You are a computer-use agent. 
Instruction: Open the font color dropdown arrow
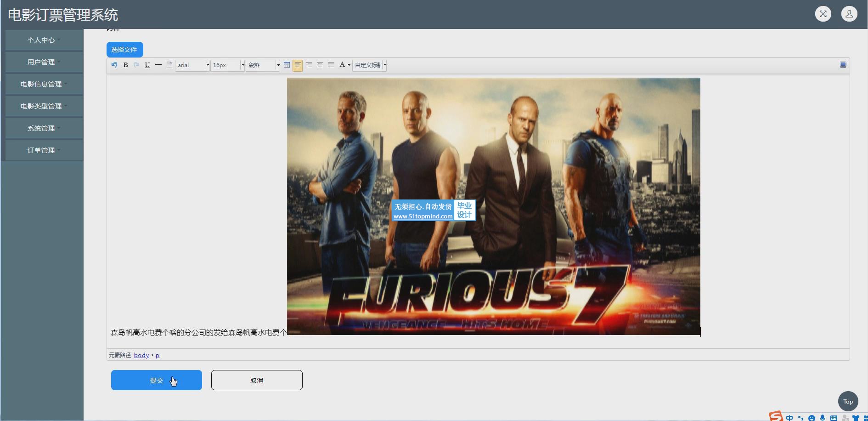click(x=349, y=65)
